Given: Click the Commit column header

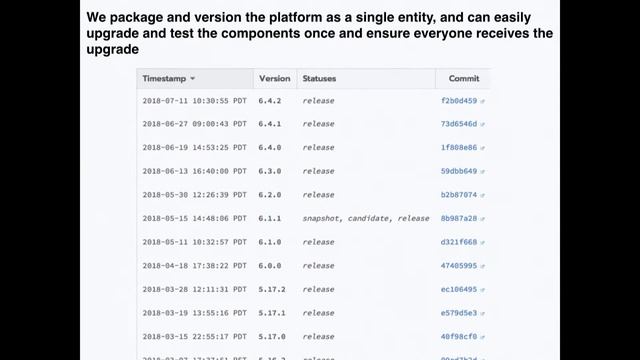Looking at the screenshot, I should click(x=464, y=78).
